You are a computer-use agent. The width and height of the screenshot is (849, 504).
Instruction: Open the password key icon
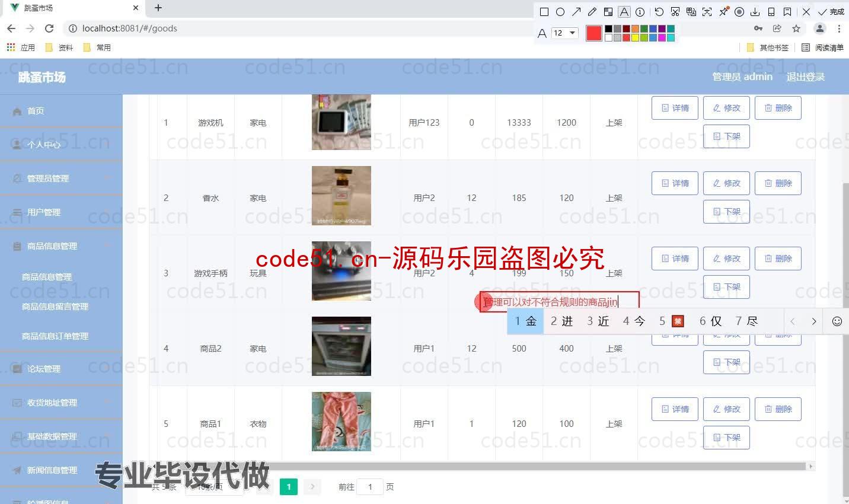(758, 28)
